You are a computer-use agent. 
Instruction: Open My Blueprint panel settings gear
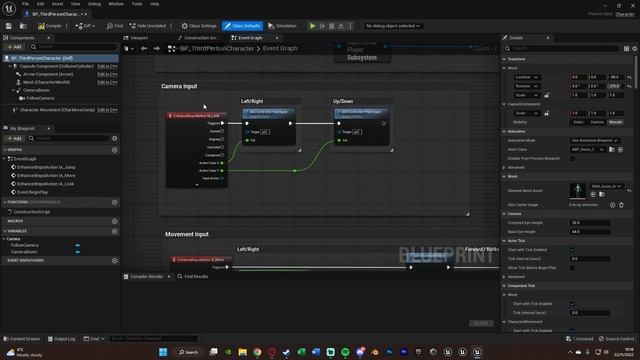115,139
